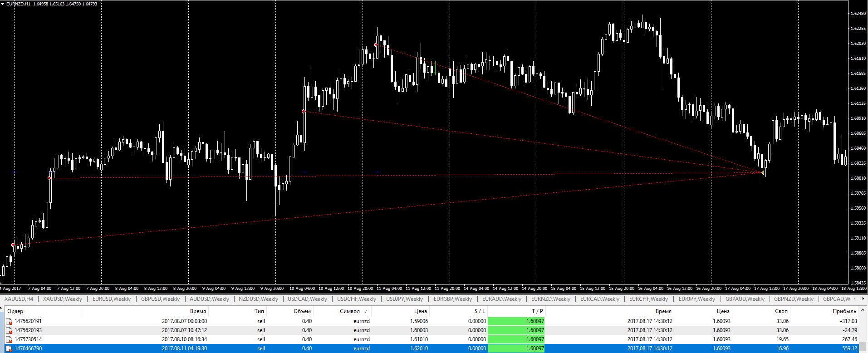Screen dimensions: 868x353
Task: Select order number 1476466790
Action: pyautogui.click(x=28, y=348)
